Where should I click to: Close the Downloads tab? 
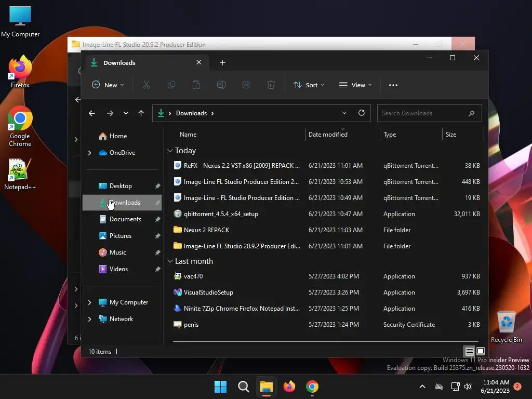pyautogui.click(x=199, y=62)
